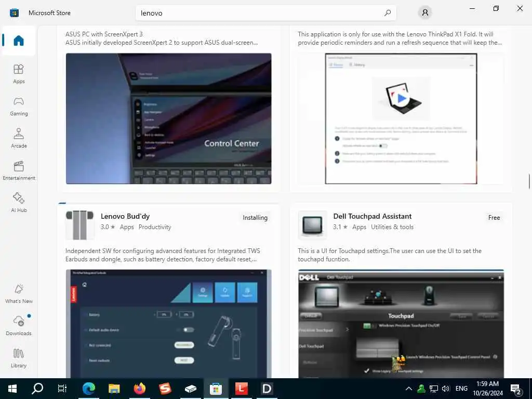The height and width of the screenshot is (399, 532).
Task: Open What's New in sidebar
Action: (19, 294)
